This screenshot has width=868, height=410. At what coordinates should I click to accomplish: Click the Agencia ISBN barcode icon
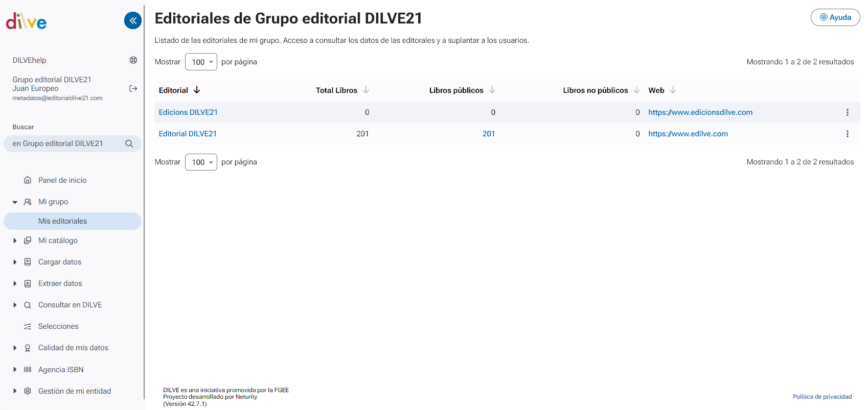[x=28, y=370]
